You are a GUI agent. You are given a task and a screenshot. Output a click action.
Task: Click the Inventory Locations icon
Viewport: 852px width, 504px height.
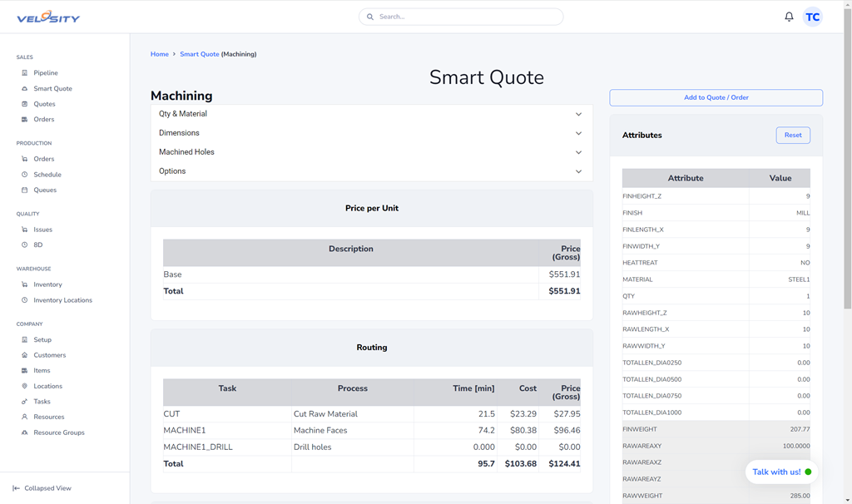click(25, 300)
